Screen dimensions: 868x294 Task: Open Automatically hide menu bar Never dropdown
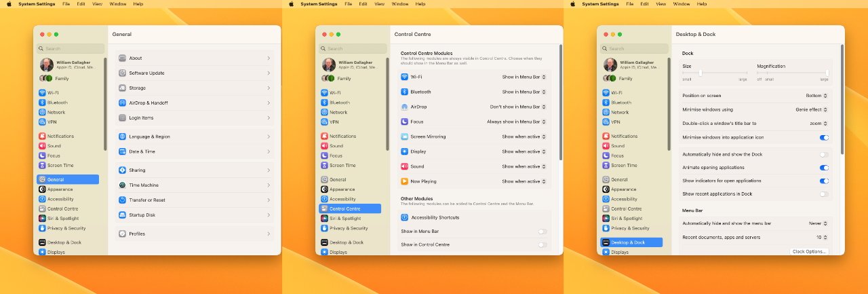818,223
